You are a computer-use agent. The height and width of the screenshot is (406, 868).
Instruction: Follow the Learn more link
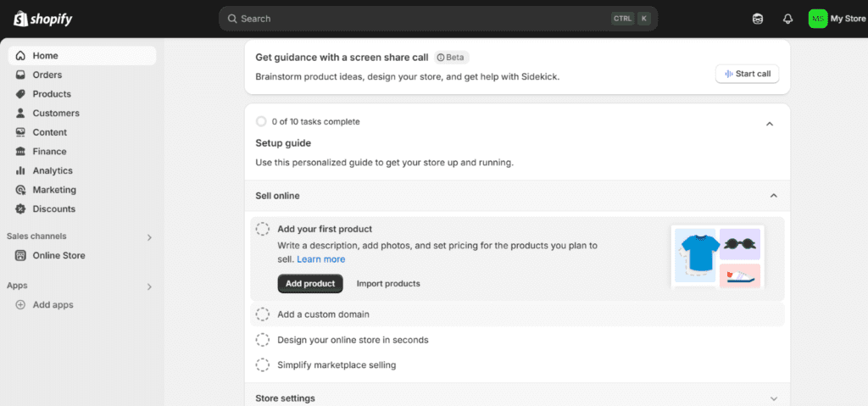pyautogui.click(x=320, y=259)
